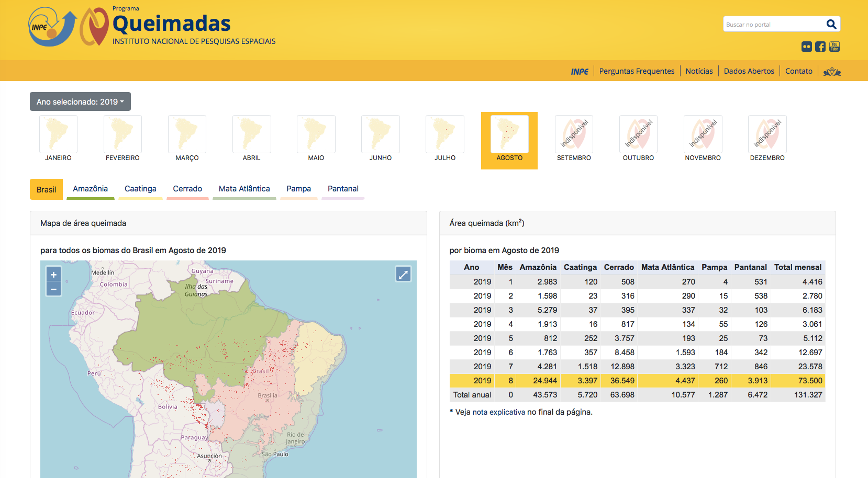This screenshot has width=868, height=478.
Task: Select the JULHO month map thumbnail
Action: coord(445,134)
